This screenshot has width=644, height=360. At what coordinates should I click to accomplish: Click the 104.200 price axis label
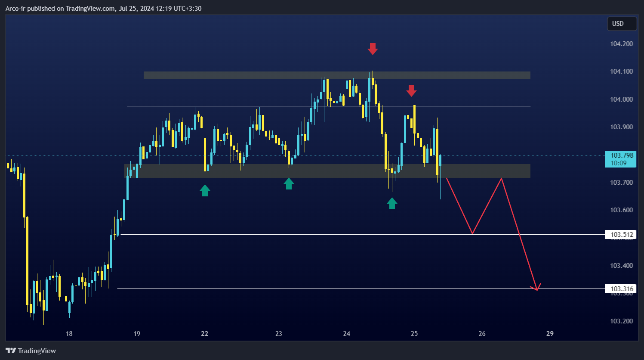pyautogui.click(x=621, y=44)
